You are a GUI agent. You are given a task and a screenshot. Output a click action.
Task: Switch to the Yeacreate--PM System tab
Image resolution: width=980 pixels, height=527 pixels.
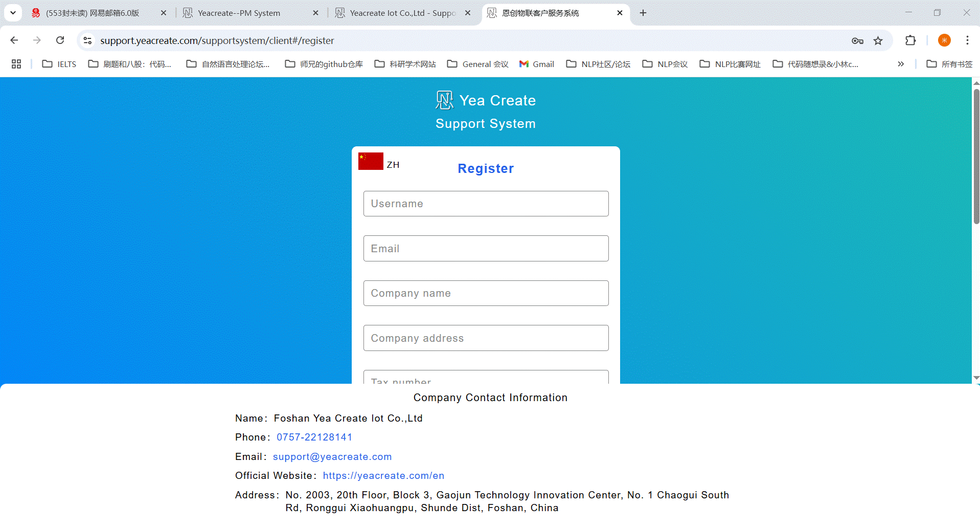click(x=239, y=13)
